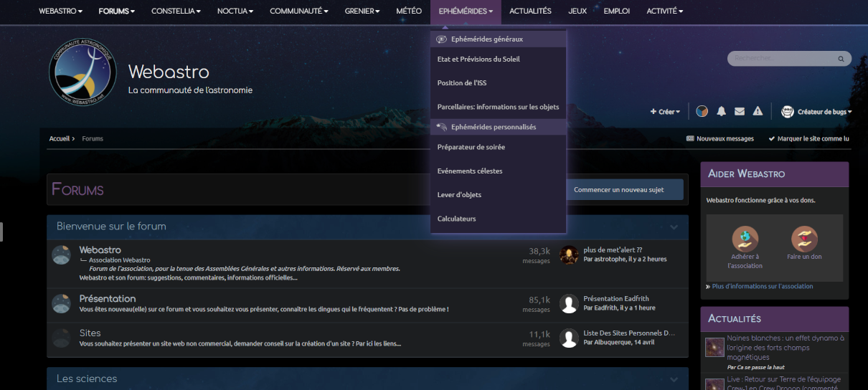Open the Activité menu dropdown
The height and width of the screenshot is (390, 868).
tap(664, 11)
